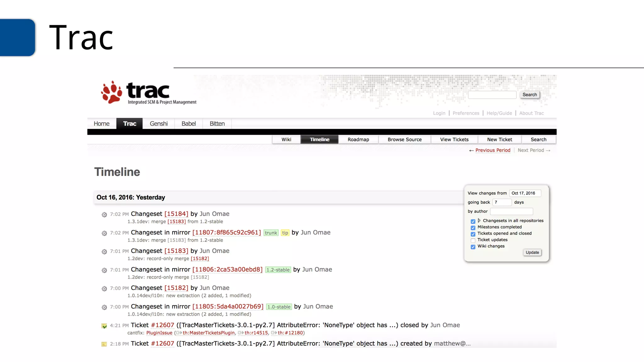Open the Preferences link
Image resolution: width=644 pixels, height=362 pixels.
(x=466, y=113)
